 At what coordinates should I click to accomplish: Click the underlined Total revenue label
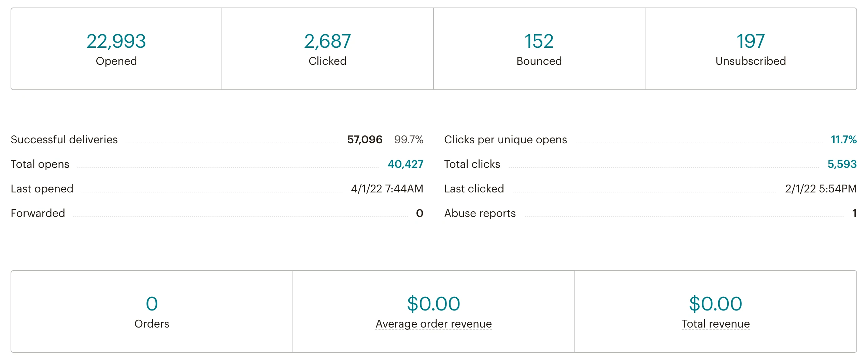(715, 324)
